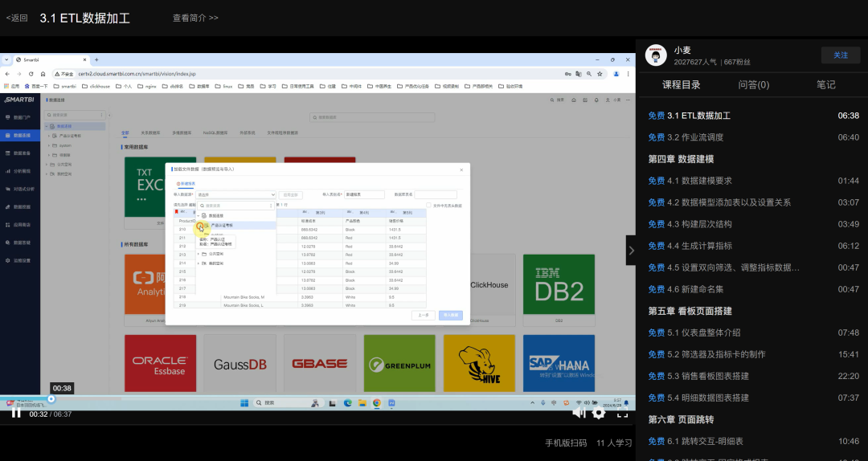Play lesson 6.1 跳转交互-明细表
The image size is (868, 461).
[753, 441]
